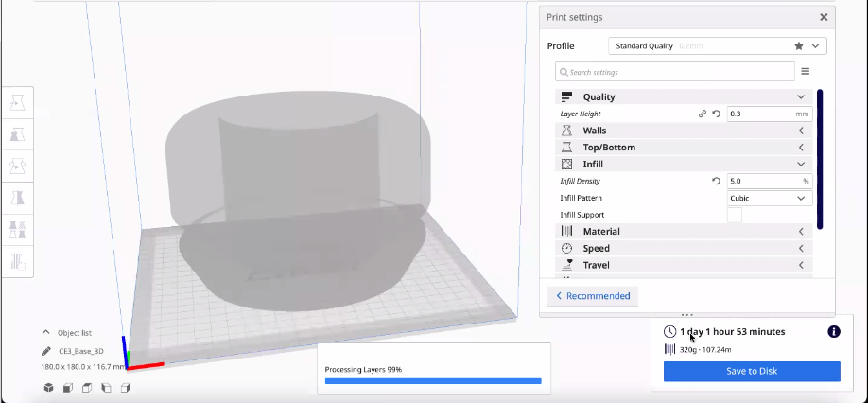868x403 pixels.
Task: Click the Infill Density value field
Action: coord(770,181)
